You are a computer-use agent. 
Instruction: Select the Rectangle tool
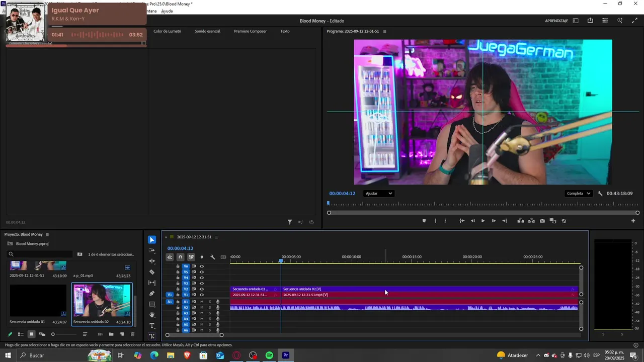click(x=152, y=304)
